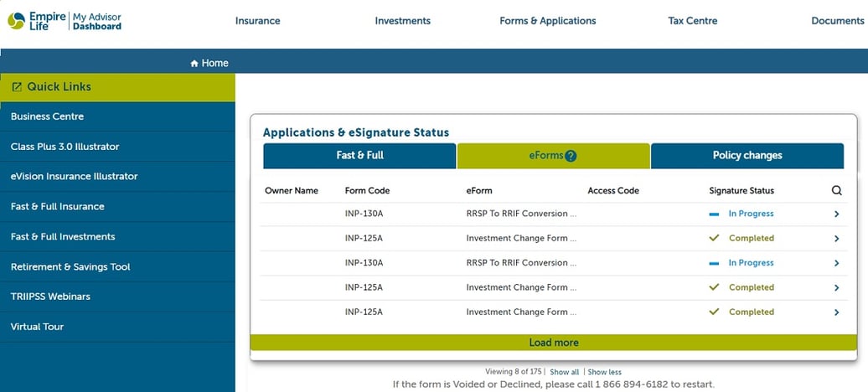Screen dimensions: 868x392
Task: Click the eForm column header
Action: 479,190
